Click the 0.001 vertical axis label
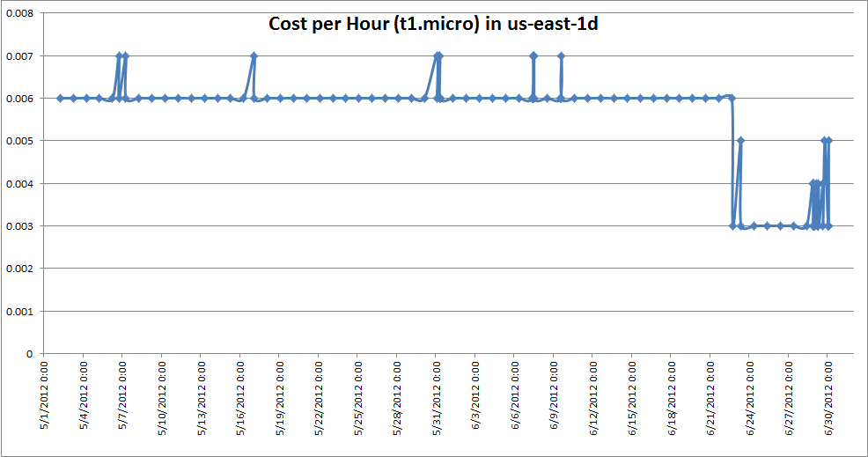 [x=19, y=312]
